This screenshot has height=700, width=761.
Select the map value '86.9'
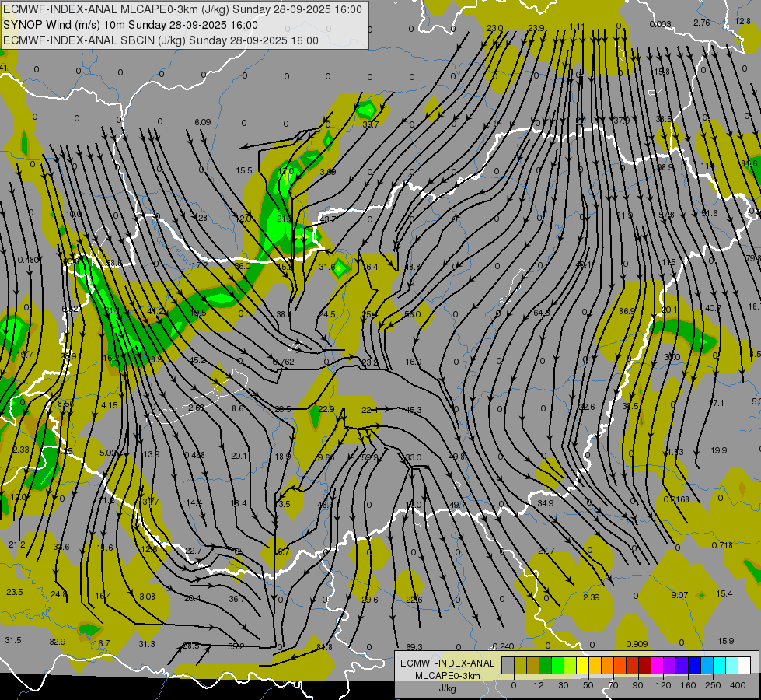(627, 311)
